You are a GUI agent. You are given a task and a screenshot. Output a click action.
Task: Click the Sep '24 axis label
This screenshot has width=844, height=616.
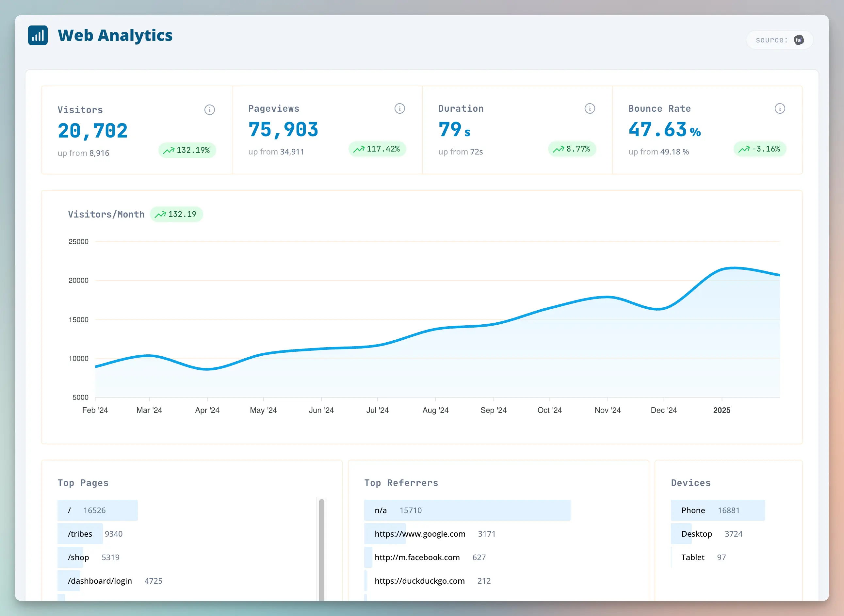pos(494,410)
